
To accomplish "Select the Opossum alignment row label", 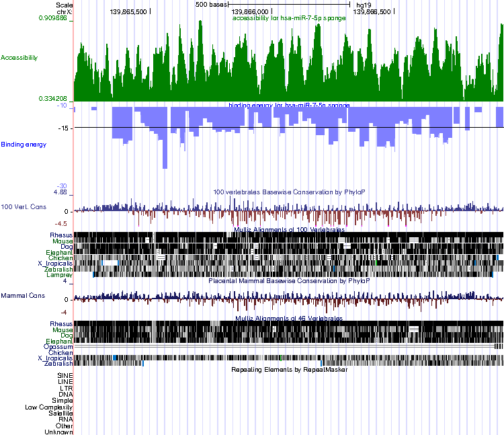I will (58, 347).
